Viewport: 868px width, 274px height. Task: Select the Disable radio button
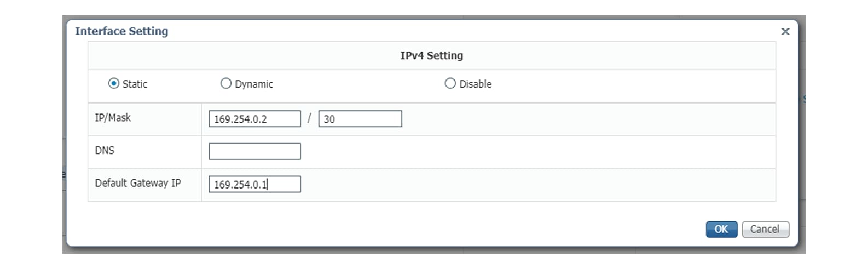coord(450,83)
